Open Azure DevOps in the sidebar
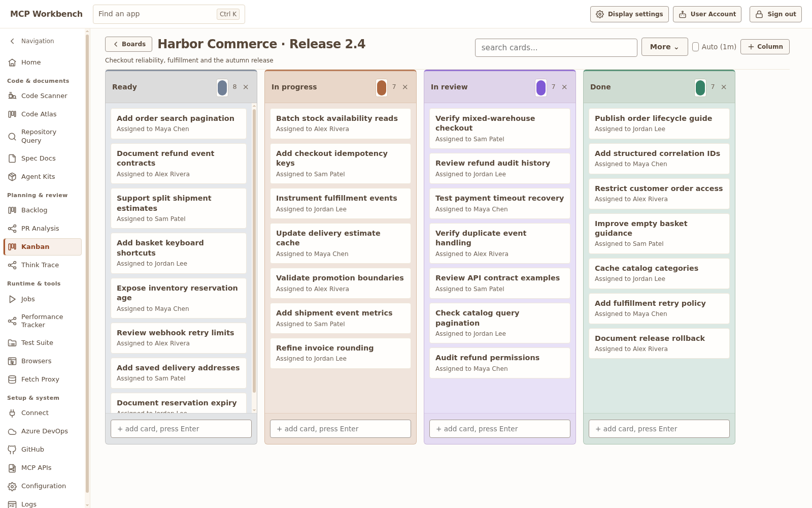Image resolution: width=812 pixels, height=508 pixels. pyautogui.click(x=43, y=431)
